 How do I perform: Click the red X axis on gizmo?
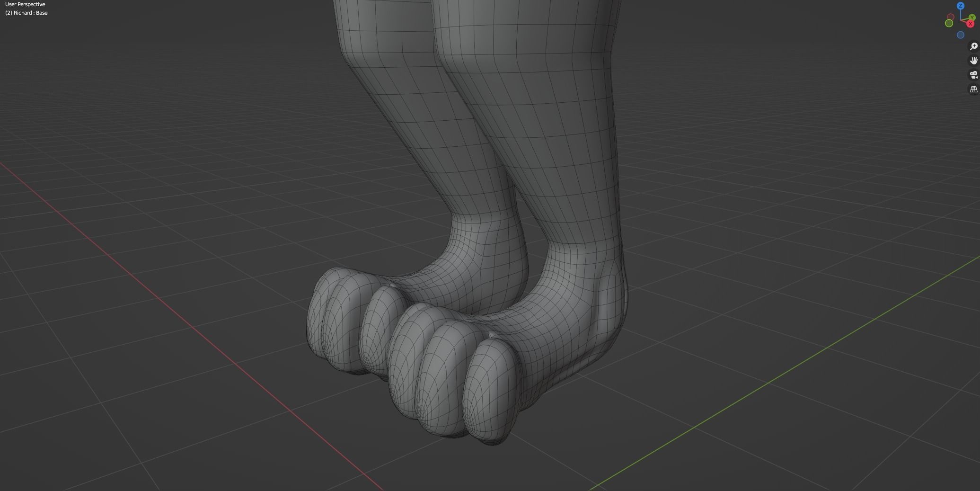(971, 24)
